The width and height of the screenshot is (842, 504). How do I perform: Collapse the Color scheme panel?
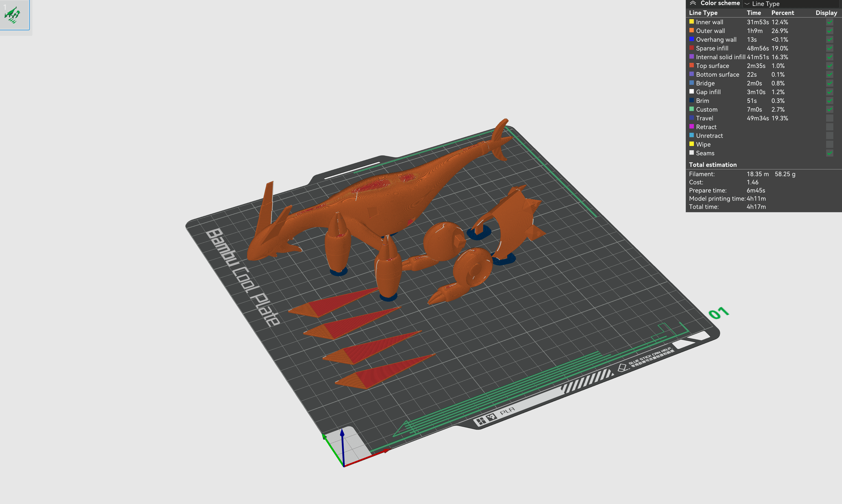pyautogui.click(x=693, y=3)
